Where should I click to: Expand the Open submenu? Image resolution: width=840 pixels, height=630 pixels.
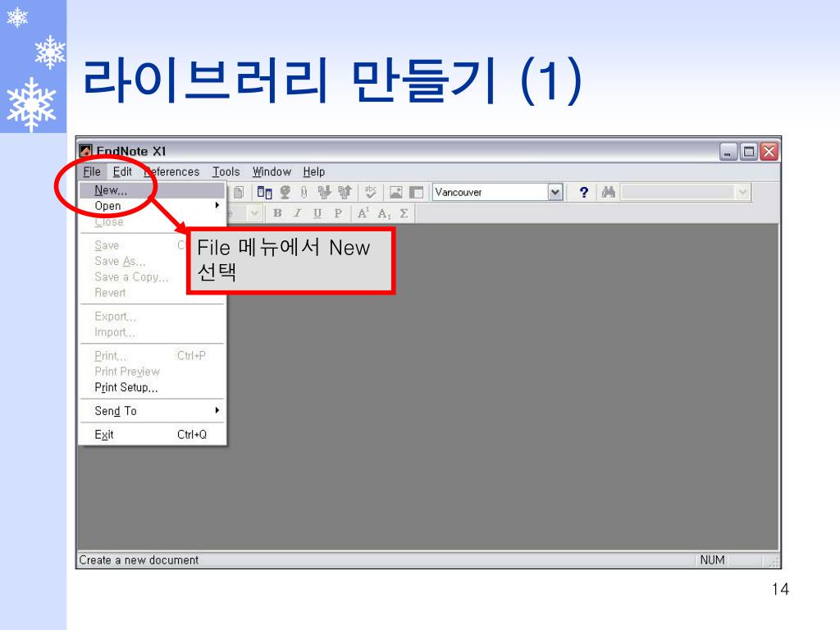point(152,206)
